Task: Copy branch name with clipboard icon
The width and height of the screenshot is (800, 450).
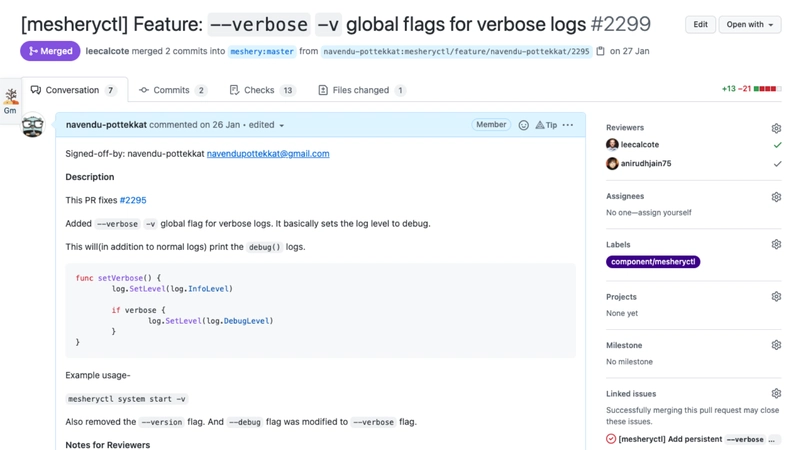Action: click(x=601, y=51)
